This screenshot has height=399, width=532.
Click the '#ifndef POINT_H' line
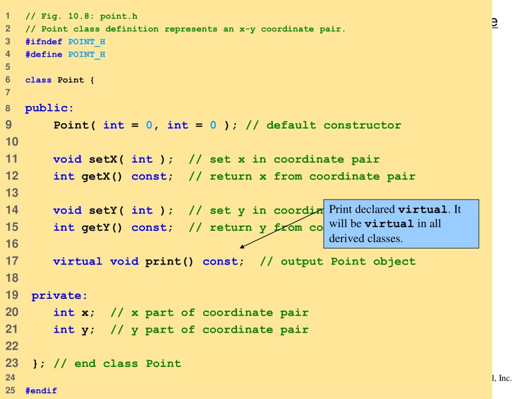pyautogui.click(x=65, y=42)
